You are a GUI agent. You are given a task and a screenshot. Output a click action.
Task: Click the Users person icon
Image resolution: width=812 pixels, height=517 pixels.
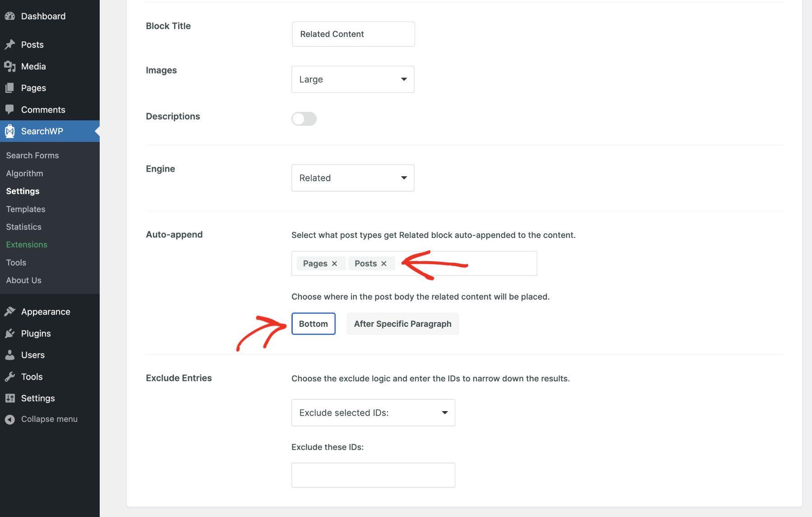(10, 355)
